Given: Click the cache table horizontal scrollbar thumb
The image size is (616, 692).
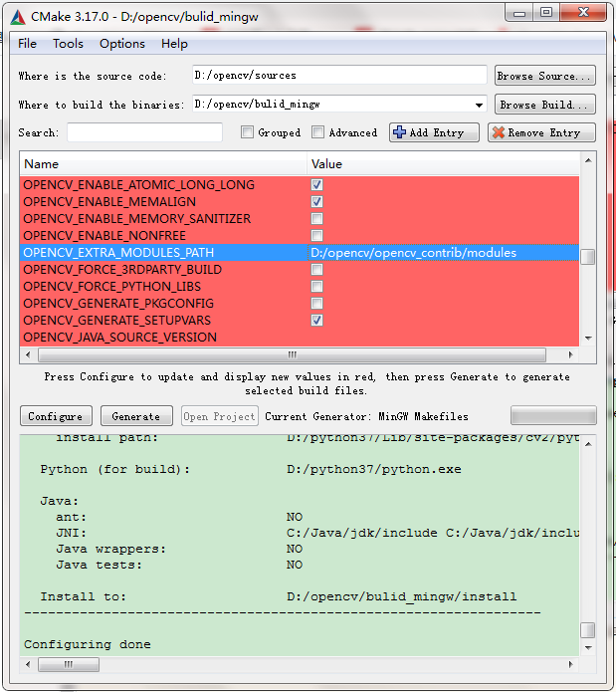Looking at the screenshot, I should point(292,354).
